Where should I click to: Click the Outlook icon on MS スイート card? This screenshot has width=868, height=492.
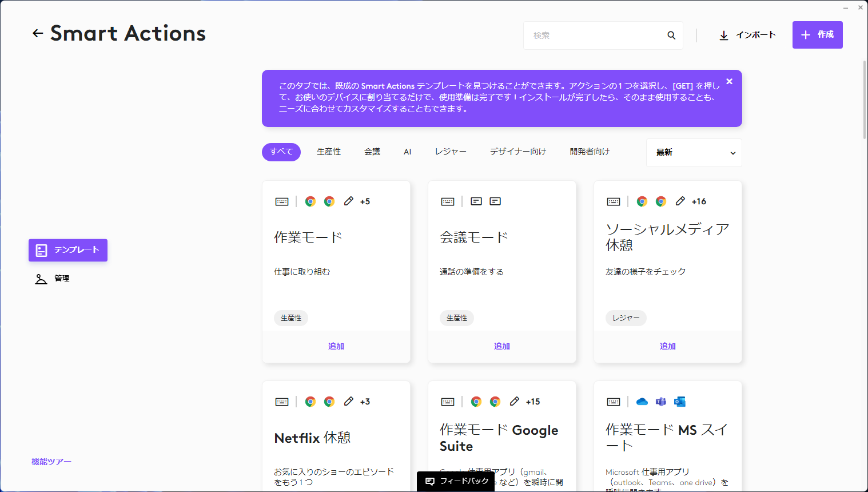click(680, 402)
